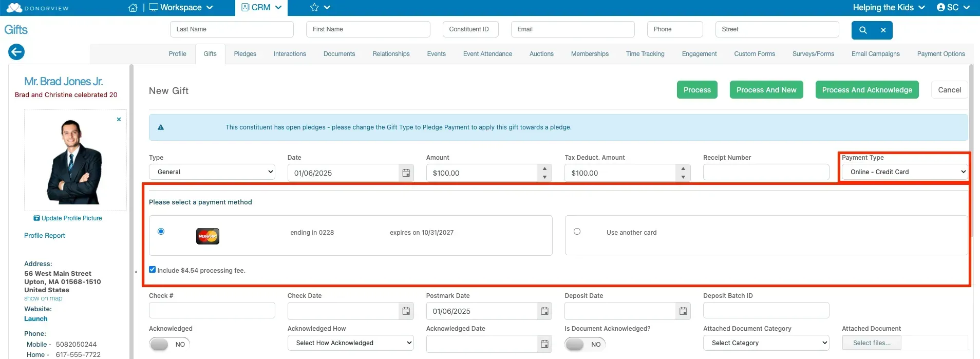Select the Use another card option
Image resolution: width=980 pixels, height=359 pixels.
tap(577, 232)
